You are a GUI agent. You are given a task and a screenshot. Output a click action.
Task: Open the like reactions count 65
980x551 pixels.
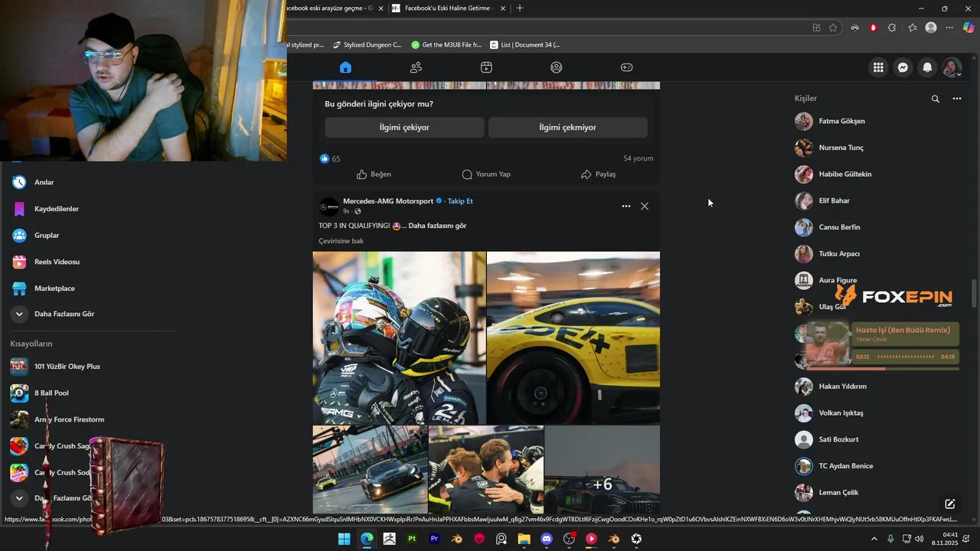330,158
